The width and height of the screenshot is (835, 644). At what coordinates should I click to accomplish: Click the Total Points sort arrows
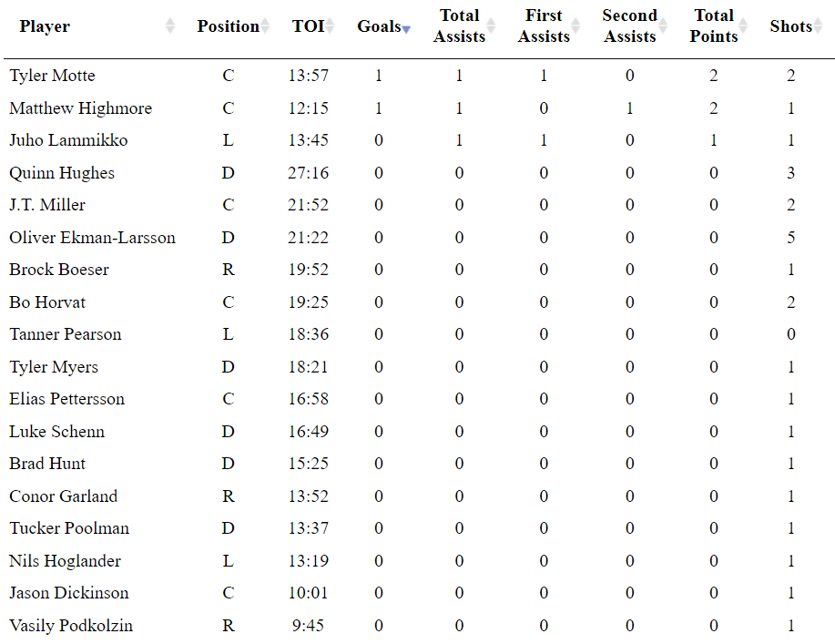[x=745, y=26]
